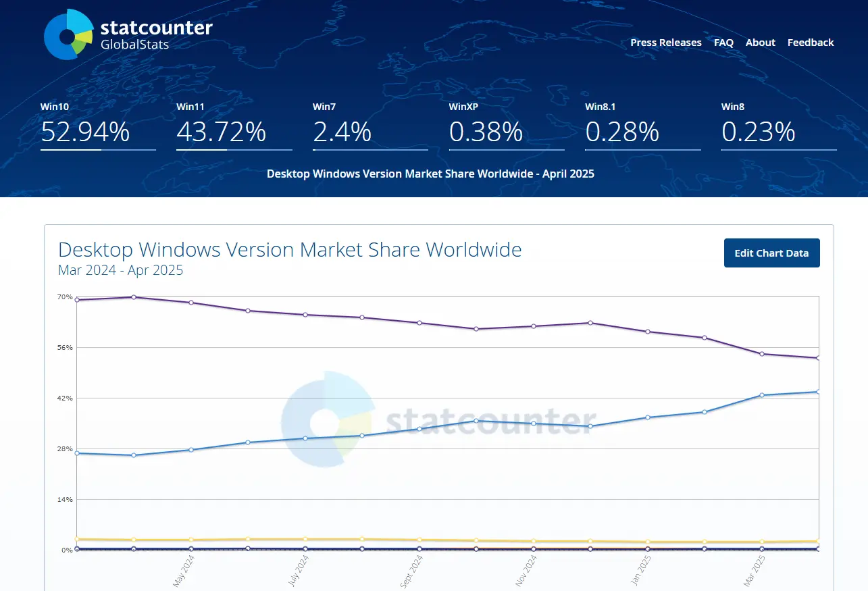Click the header subtitle ending April 2025
Viewport: 868px width, 591px height.
tap(430, 174)
